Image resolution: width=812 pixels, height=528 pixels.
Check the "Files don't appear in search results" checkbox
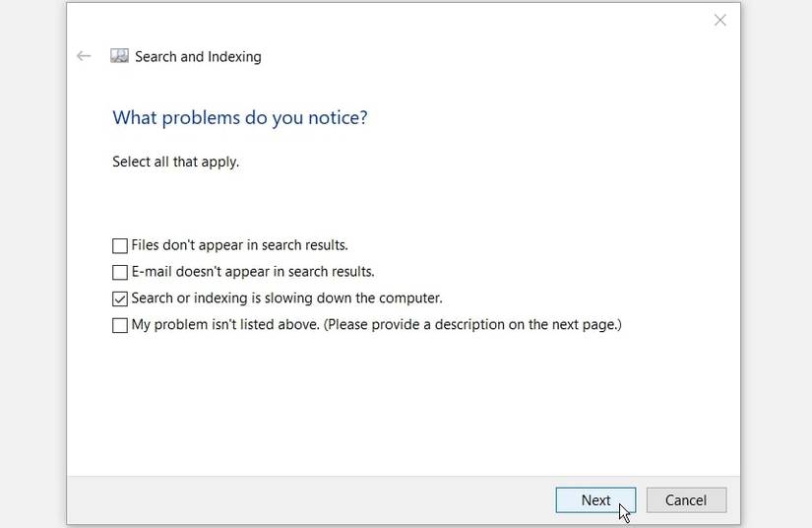pos(120,245)
